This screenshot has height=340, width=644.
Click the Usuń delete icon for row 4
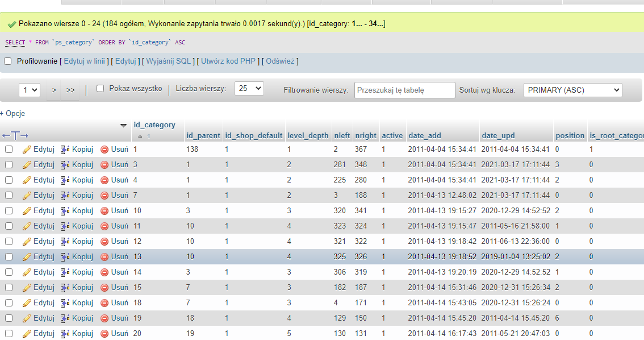click(104, 180)
